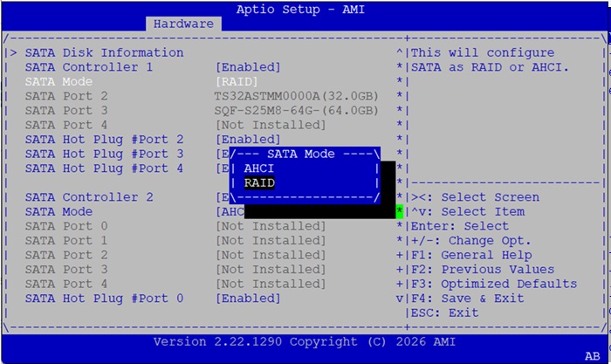Click the TS32ASTMM0000A(32.0GB) drive entry
Screen dimensions: 611x364
point(296,96)
